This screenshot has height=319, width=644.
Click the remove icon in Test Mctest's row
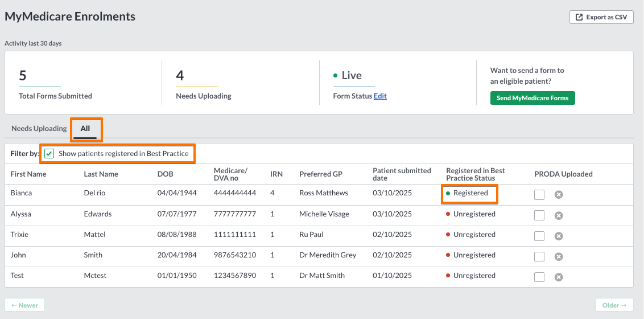tap(559, 277)
